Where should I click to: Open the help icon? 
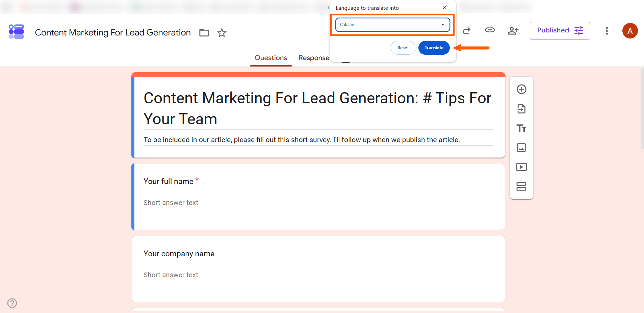point(12,303)
